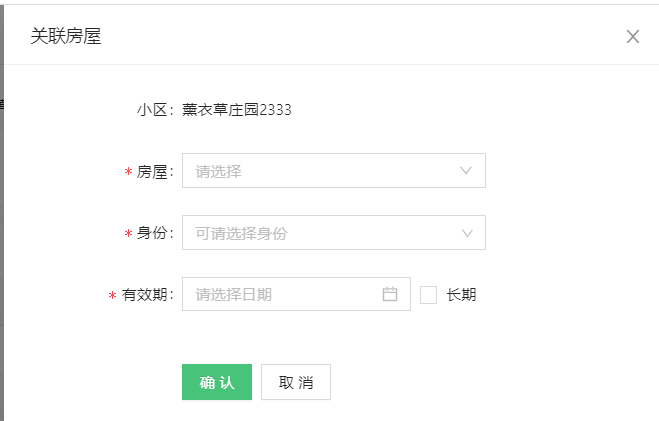
Task: Click the chevron arrow in 身份 field
Action: point(466,233)
